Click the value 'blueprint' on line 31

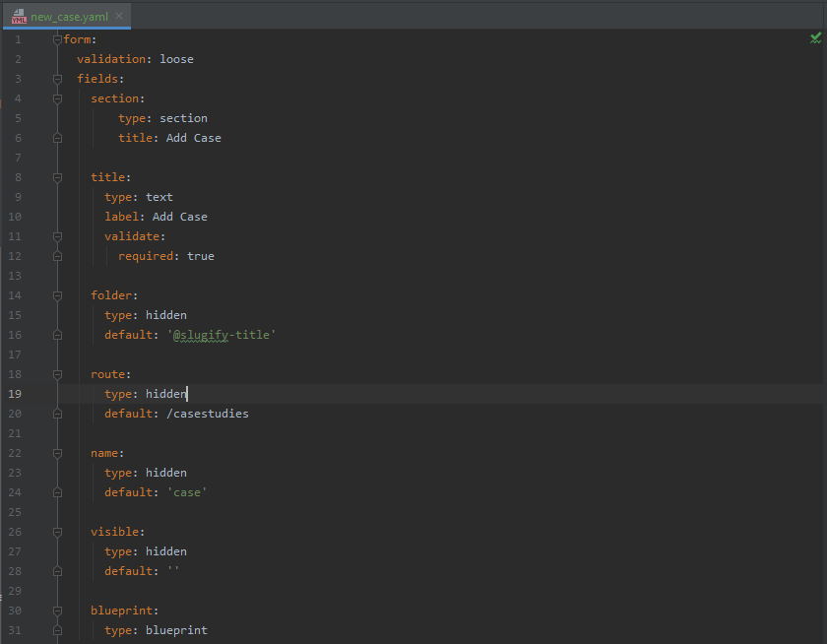coord(176,630)
